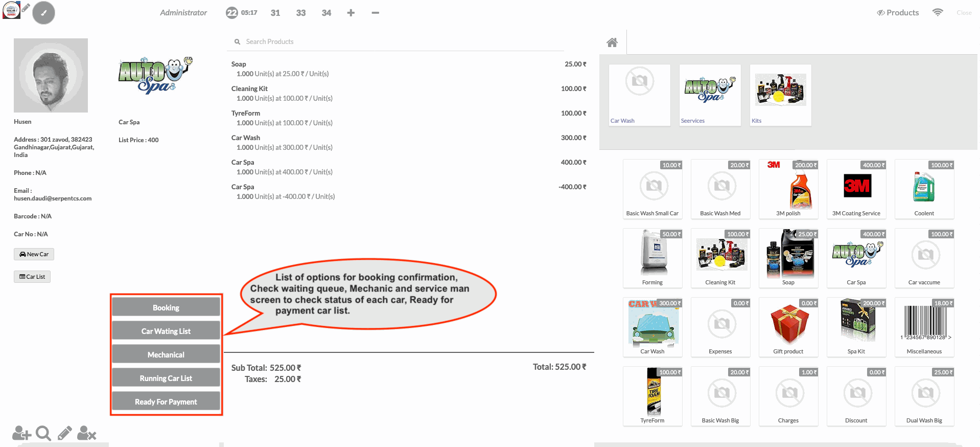Click the Auto Spa logo above Car Spa
The height and width of the screenshot is (447, 980).
(155, 75)
